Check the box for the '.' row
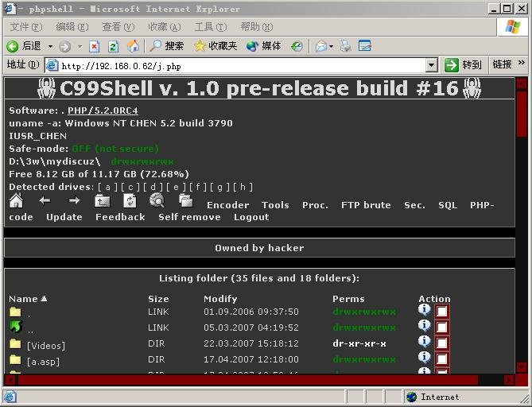Screen dimensions: 532x407 click(442, 312)
